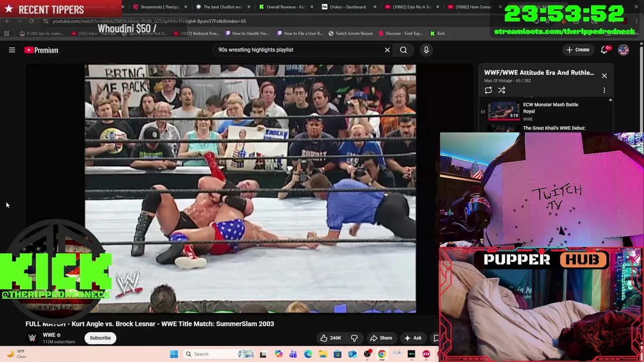Open the Ask AI button
Image resolution: width=644 pixels, height=362 pixels.
[413, 338]
